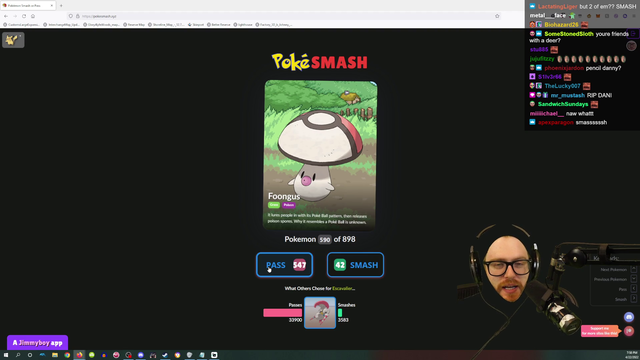The image size is (640, 360).
Task: Open File Explorer from the taskbar
Action: point(55,355)
